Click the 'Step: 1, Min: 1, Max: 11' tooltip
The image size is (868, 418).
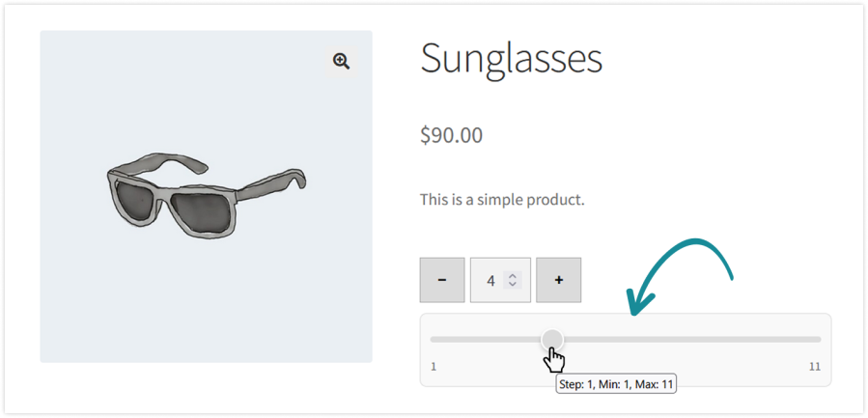[616, 384]
